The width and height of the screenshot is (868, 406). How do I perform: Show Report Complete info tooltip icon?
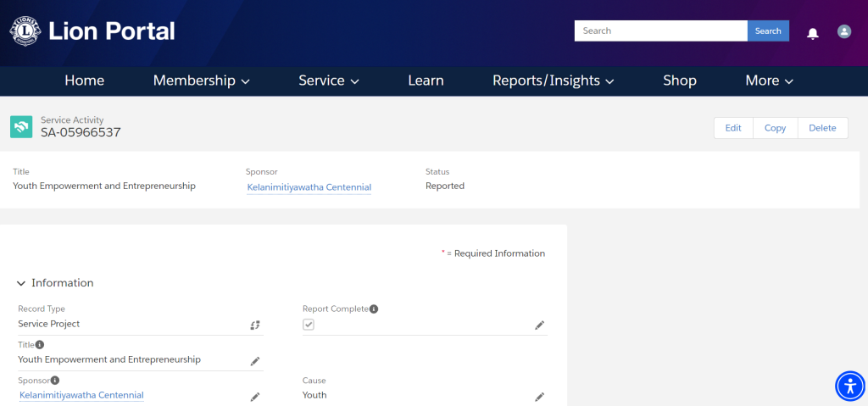pyautogui.click(x=374, y=309)
